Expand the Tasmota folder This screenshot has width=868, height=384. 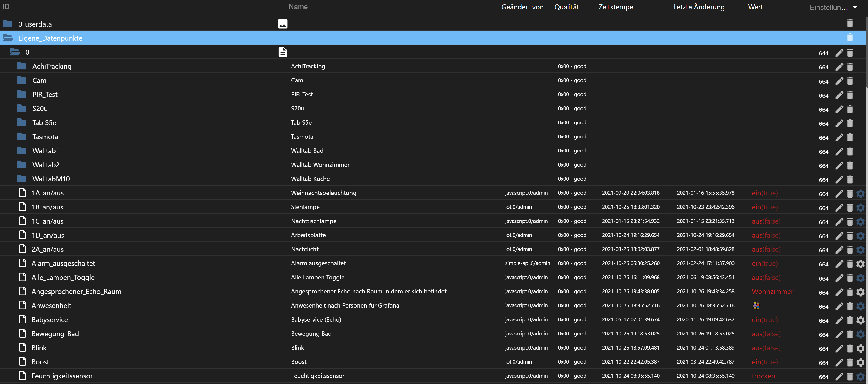click(22, 136)
